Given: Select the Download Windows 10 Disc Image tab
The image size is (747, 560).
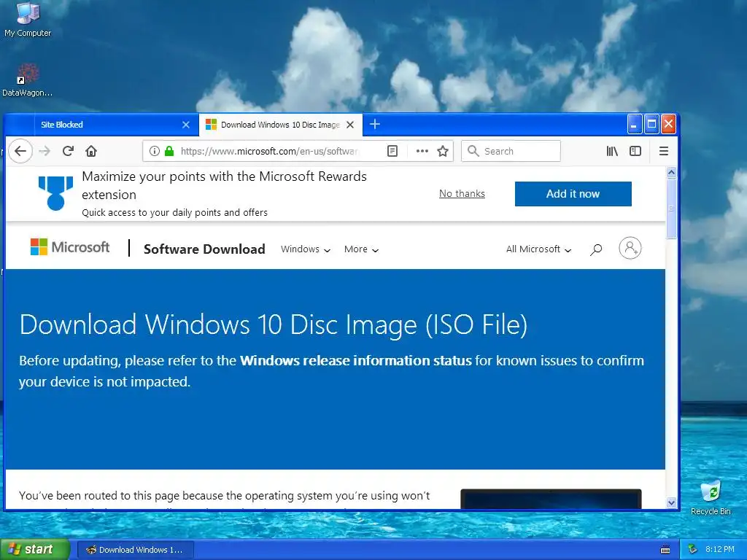Looking at the screenshot, I should (280, 125).
